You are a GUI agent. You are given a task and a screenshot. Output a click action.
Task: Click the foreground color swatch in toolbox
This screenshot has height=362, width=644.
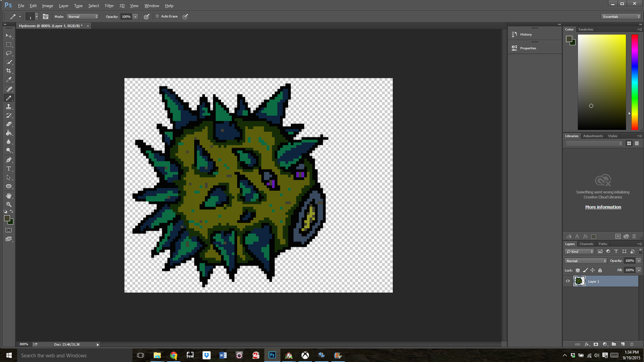click(7, 218)
